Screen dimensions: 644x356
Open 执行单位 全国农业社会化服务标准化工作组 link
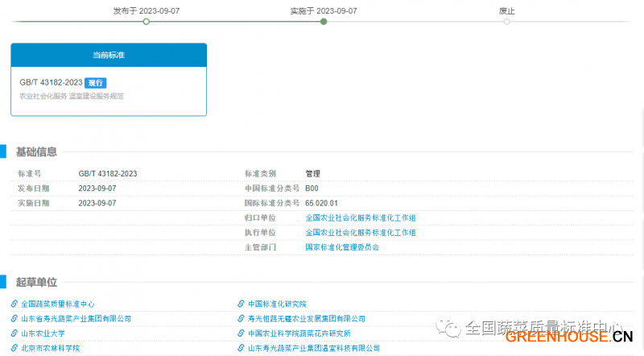click(361, 233)
